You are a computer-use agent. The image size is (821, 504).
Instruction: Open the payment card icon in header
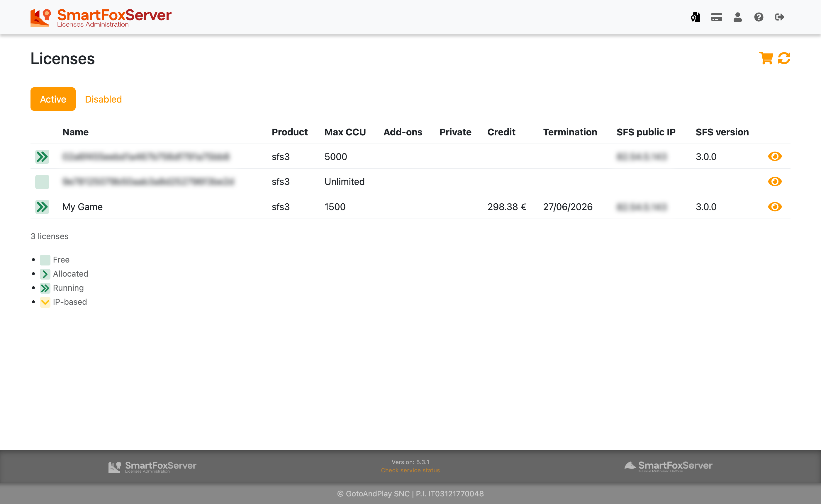click(716, 17)
